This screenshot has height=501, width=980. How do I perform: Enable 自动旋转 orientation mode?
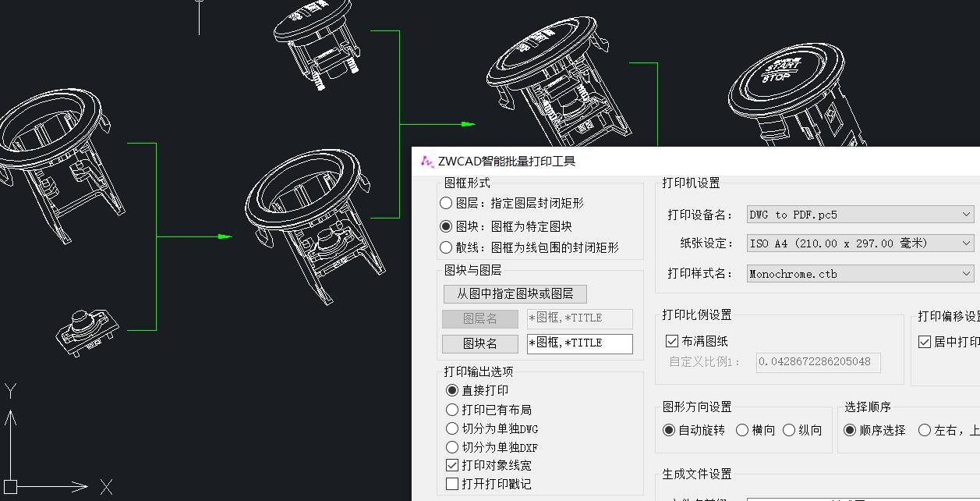point(669,430)
